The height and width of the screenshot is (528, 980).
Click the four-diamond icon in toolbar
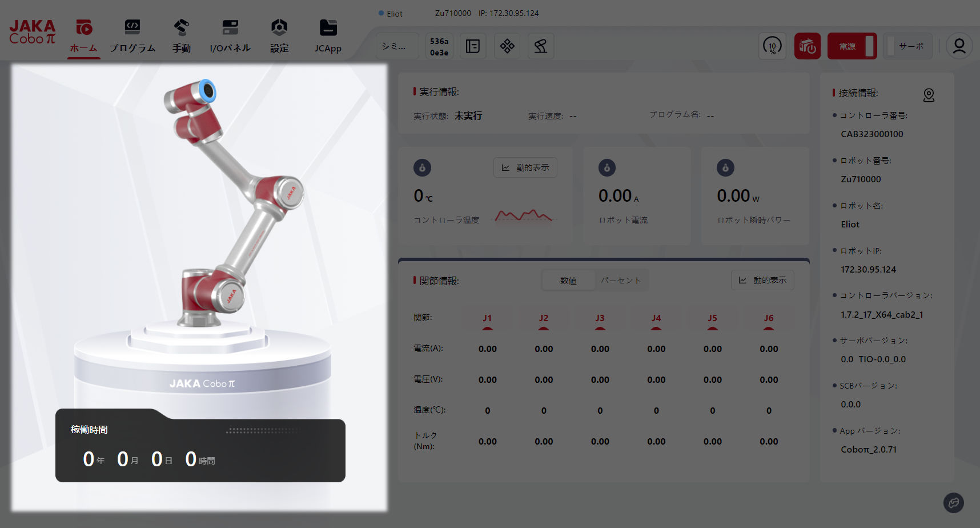click(507, 46)
